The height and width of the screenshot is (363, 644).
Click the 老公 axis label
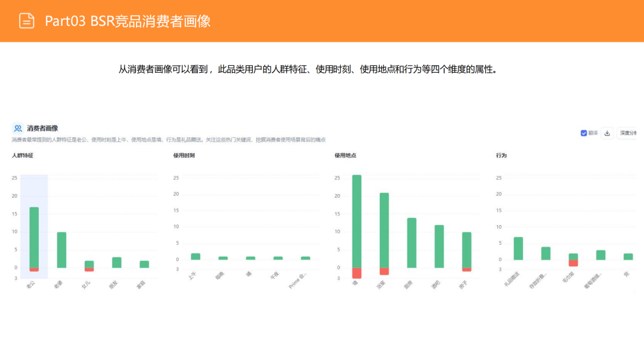(x=31, y=284)
